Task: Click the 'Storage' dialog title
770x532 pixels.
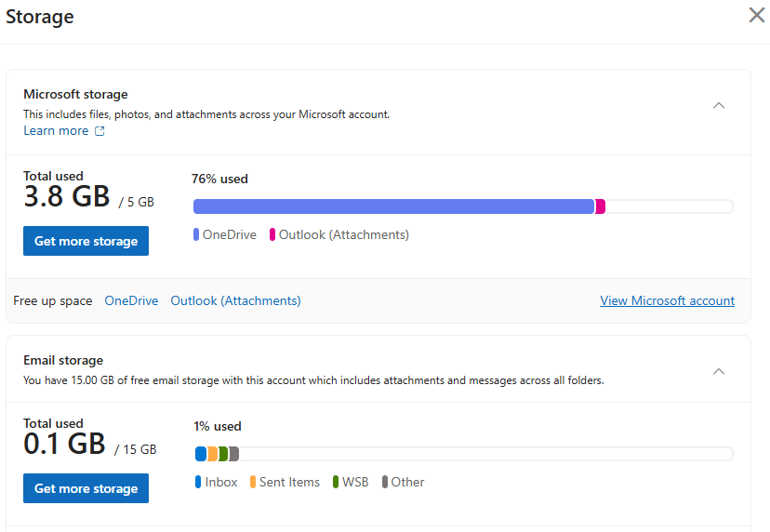Action: coord(40,17)
